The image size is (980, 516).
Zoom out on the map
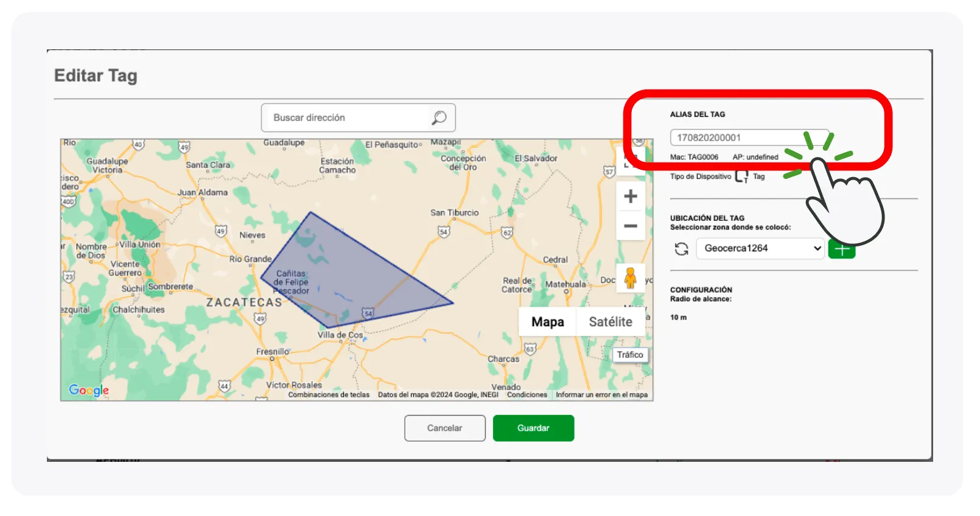(631, 226)
